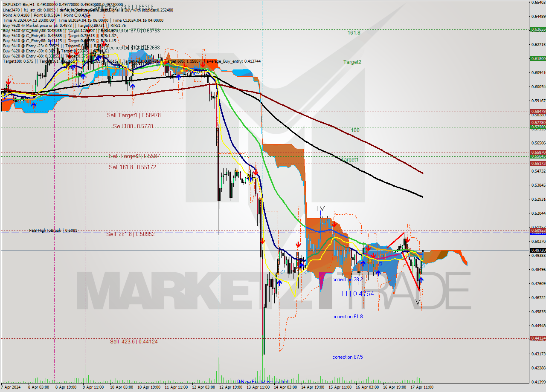Click the '14 Apr 19:00' time label
The height and width of the screenshot is (392, 546).
coord(312,387)
